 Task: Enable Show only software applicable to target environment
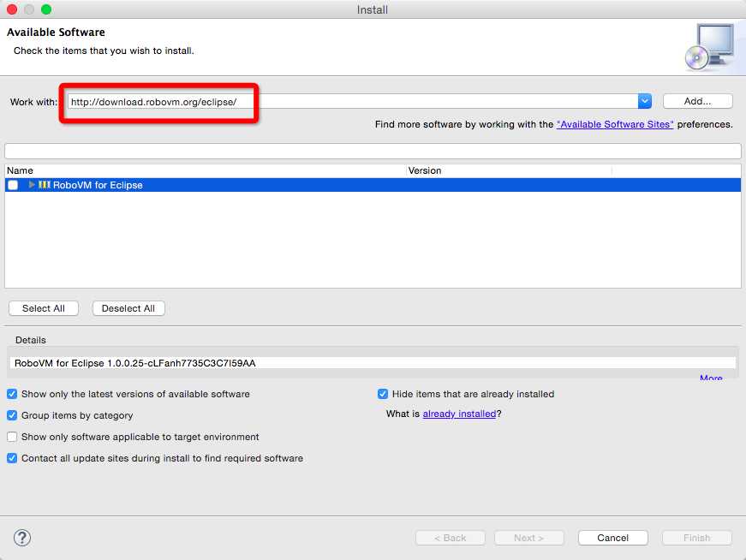(x=12, y=437)
